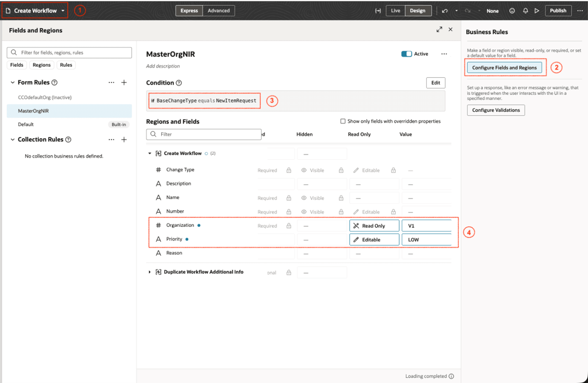This screenshot has width=588, height=383.
Task: Click the Organization value field V1
Action: pos(427,226)
